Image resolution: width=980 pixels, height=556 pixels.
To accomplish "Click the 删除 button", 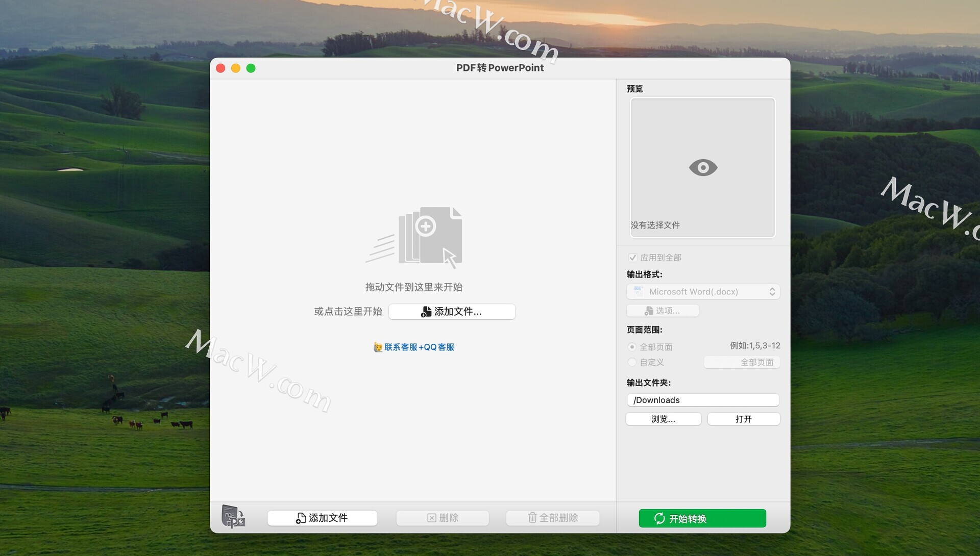I will click(x=443, y=518).
